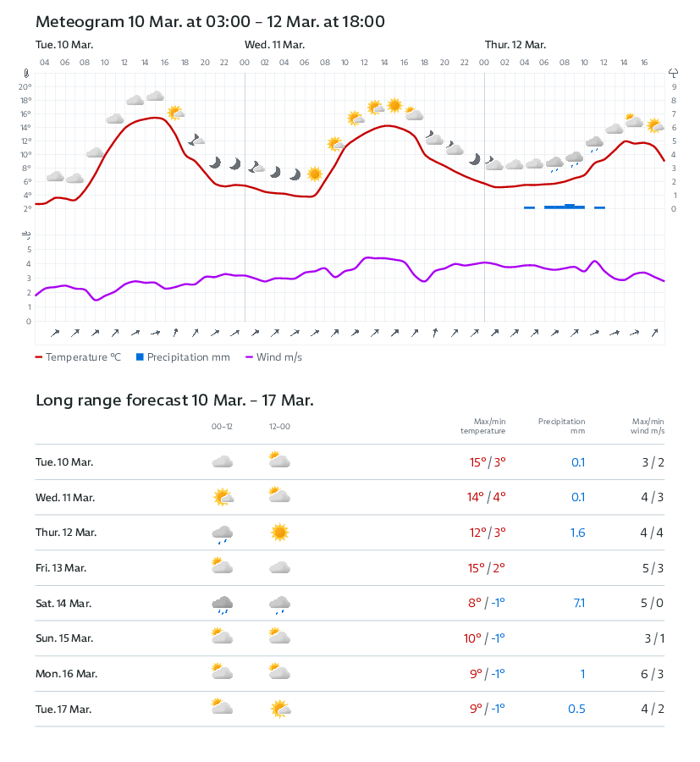Image resolution: width=700 pixels, height=762 pixels.
Task: Select the Thur. 12 Mar. label above meteogram
Action: [x=515, y=44]
